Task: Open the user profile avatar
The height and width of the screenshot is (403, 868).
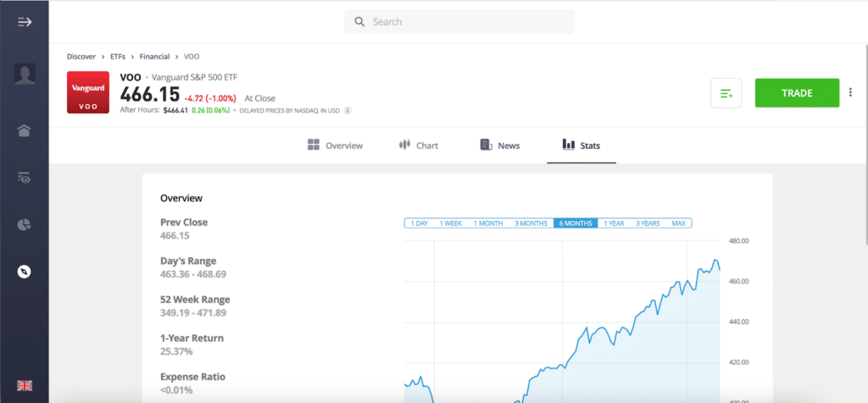Action: point(25,74)
